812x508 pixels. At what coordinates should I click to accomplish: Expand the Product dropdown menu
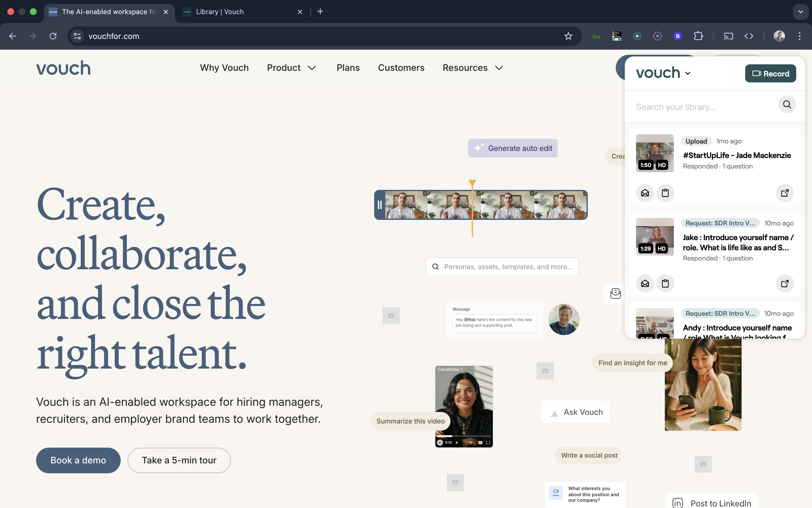[x=291, y=68]
